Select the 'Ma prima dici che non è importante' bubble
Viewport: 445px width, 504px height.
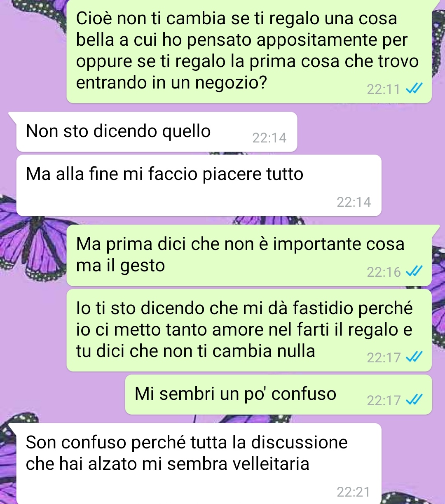pos(249,255)
